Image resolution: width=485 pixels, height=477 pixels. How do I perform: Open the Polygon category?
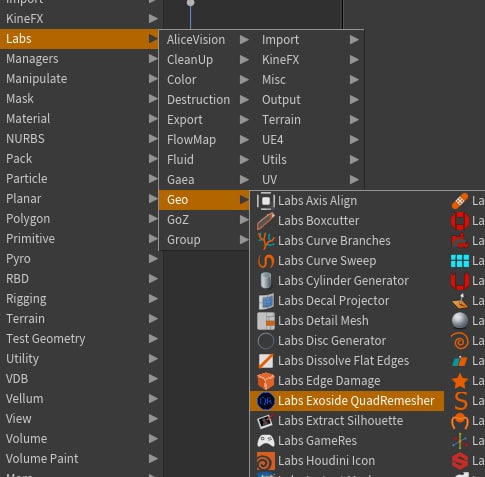pos(79,219)
